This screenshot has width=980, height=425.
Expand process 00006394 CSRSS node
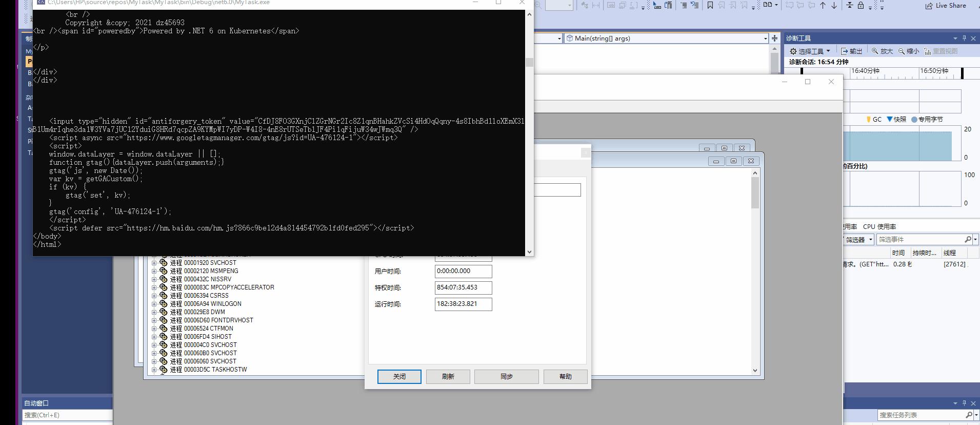coord(154,296)
